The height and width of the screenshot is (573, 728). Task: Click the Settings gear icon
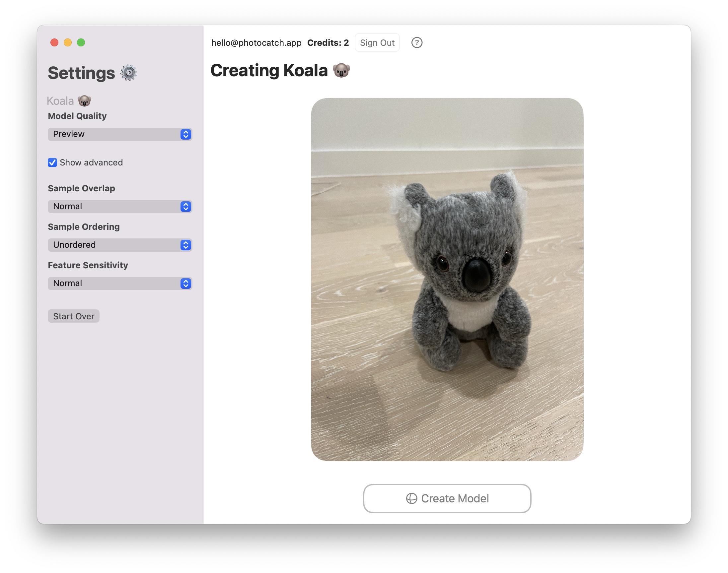pyautogui.click(x=128, y=73)
